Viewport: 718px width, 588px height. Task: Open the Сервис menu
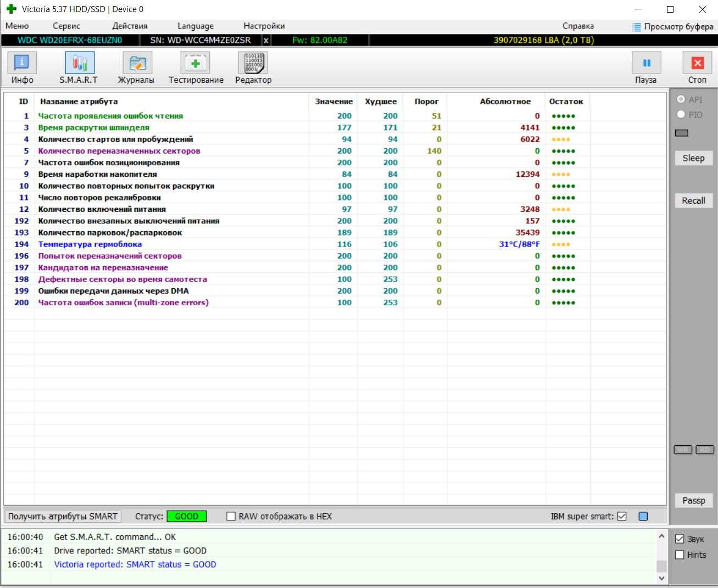[66, 26]
